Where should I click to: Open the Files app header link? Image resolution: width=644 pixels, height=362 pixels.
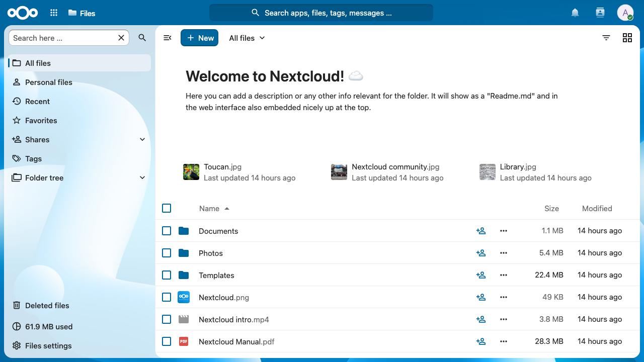[82, 13]
